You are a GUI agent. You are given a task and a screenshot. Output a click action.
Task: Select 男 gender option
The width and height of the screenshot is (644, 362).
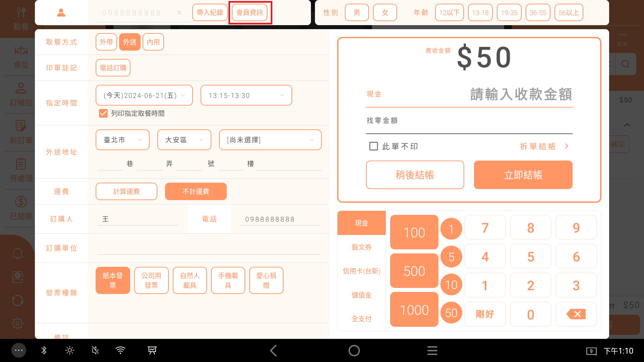pyautogui.click(x=357, y=13)
